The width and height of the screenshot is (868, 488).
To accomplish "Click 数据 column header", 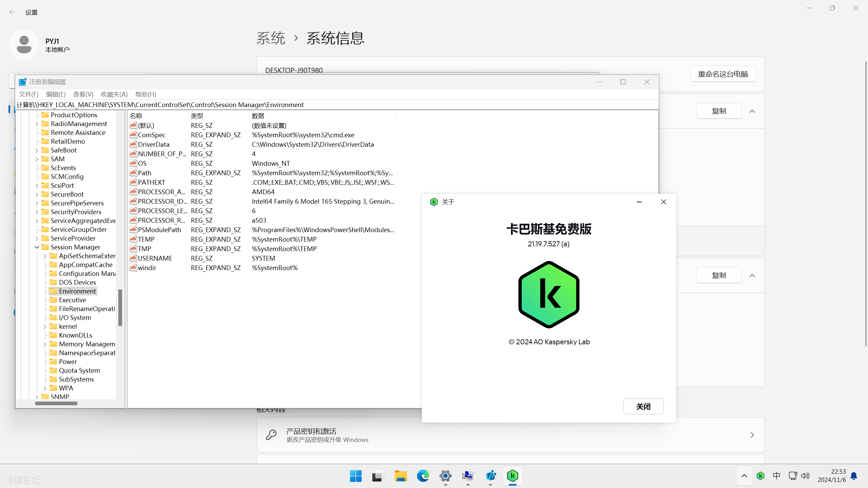I will pos(323,116).
